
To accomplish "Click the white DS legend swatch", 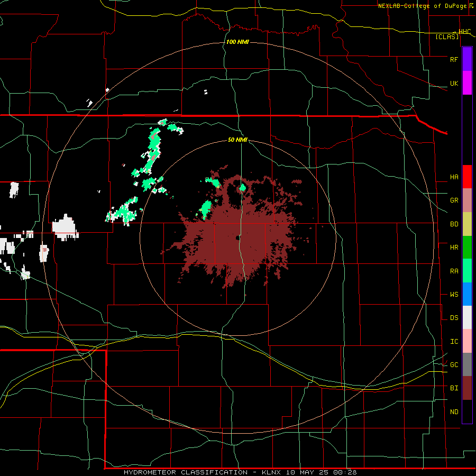I will click(x=467, y=317).
